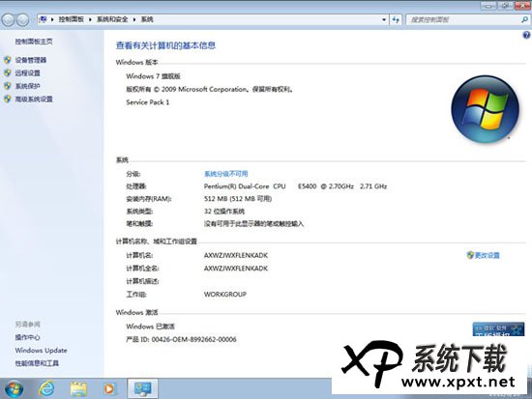The width and height of the screenshot is (532, 399).
Task: Click the 512 MB installed memory value
Action: pos(238,199)
